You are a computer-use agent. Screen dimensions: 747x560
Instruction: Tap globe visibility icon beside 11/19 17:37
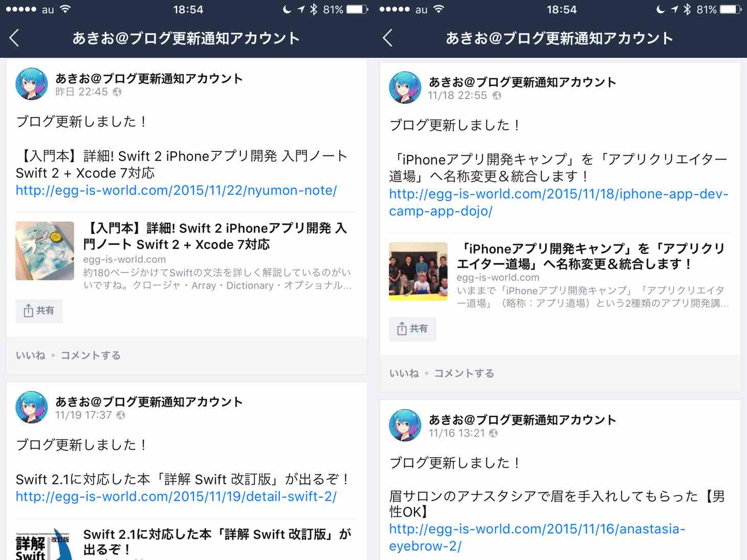pyautogui.click(x=121, y=415)
